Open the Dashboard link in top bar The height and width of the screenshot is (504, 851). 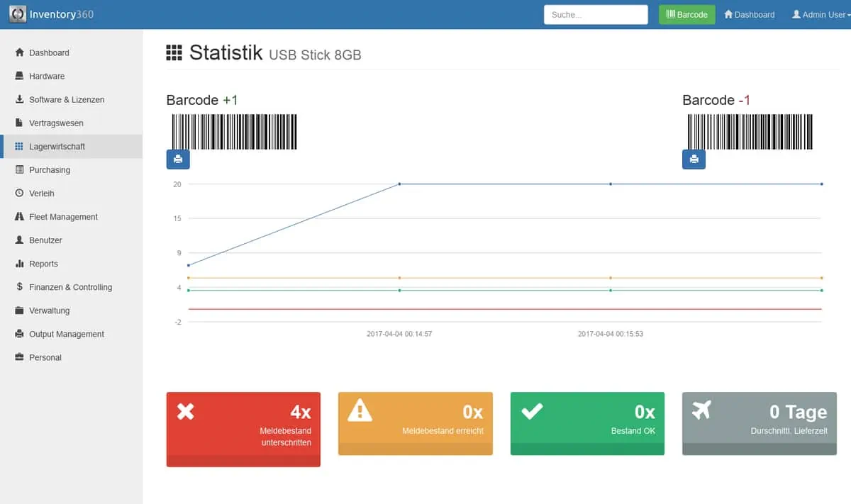pyautogui.click(x=749, y=15)
